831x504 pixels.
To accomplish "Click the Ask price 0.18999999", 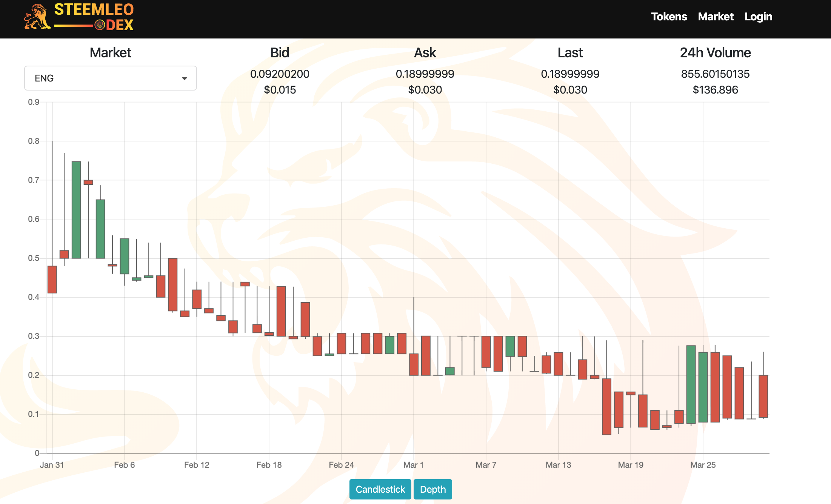I will 425,74.
